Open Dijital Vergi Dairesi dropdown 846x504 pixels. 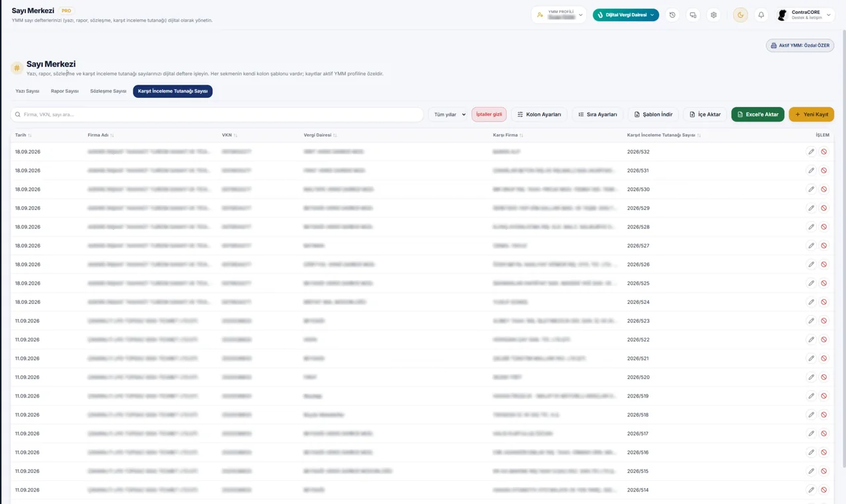pyautogui.click(x=625, y=15)
